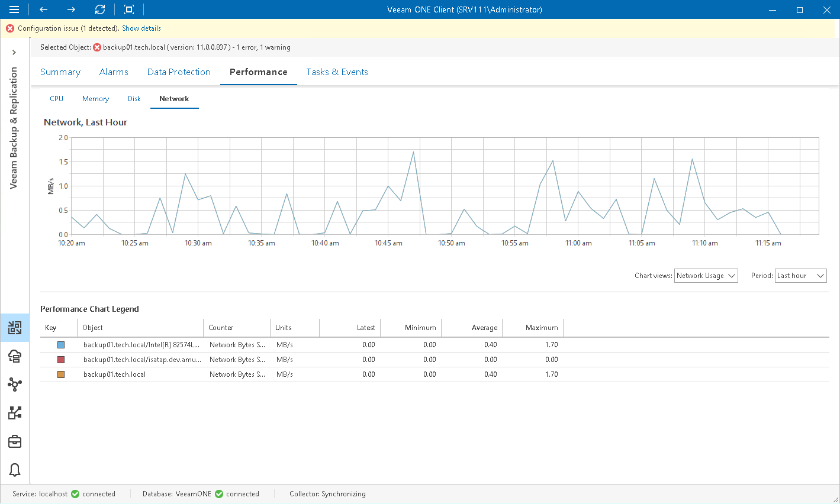
Task: Click the vertical Veeam Backup & Replication label
Action: click(14, 128)
